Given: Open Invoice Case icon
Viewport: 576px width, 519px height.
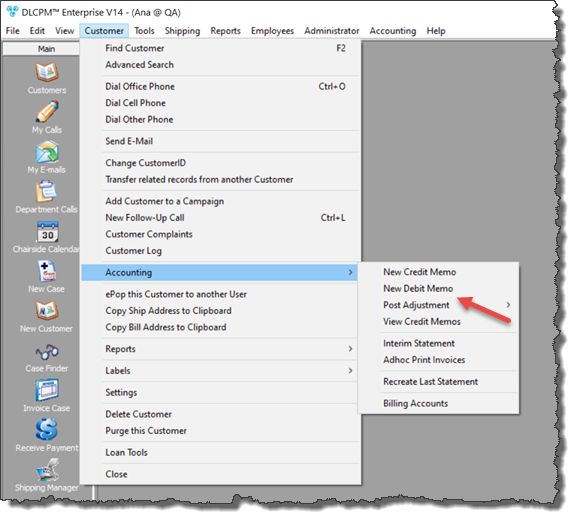Looking at the screenshot, I should pyautogui.click(x=47, y=390).
